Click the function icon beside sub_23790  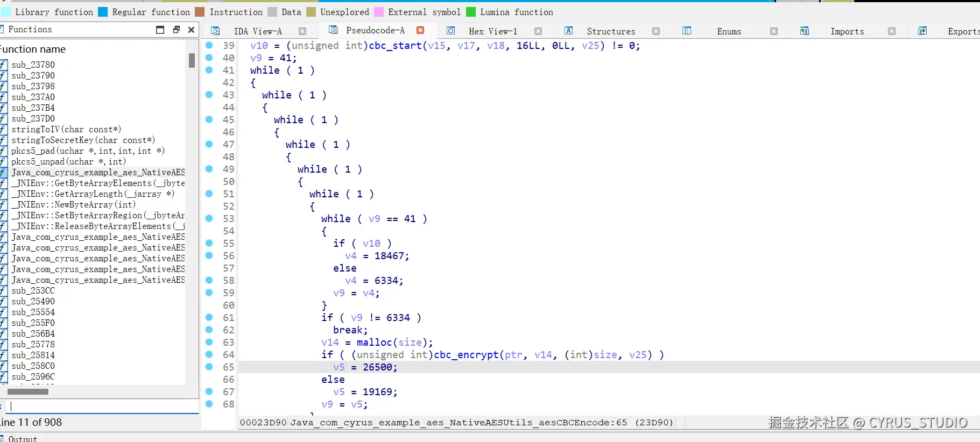coord(4,75)
